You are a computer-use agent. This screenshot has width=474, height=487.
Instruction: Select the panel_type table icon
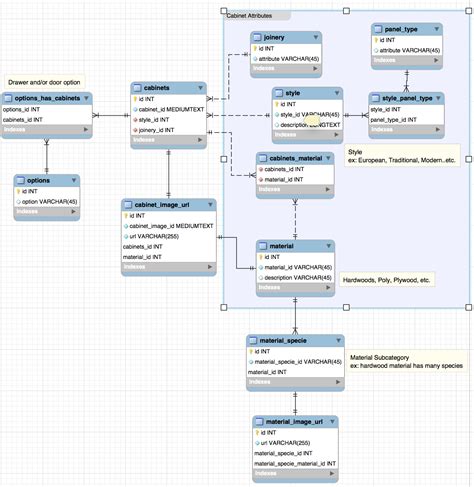click(x=378, y=29)
